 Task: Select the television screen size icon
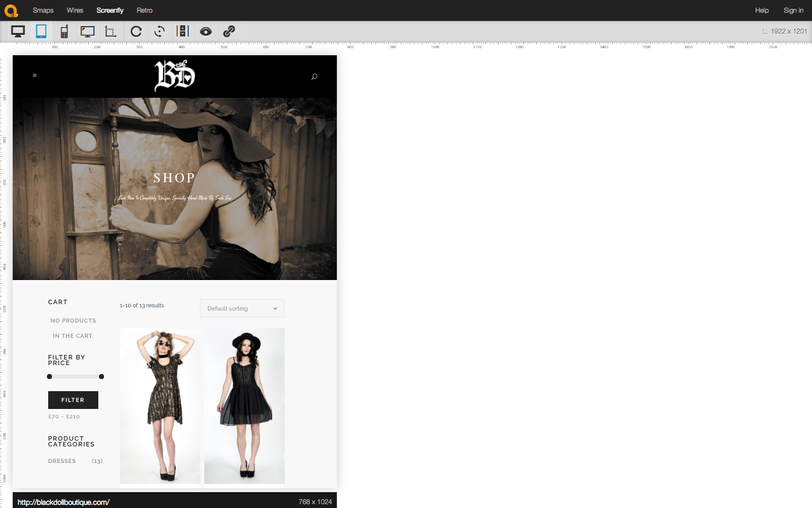click(x=88, y=31)
